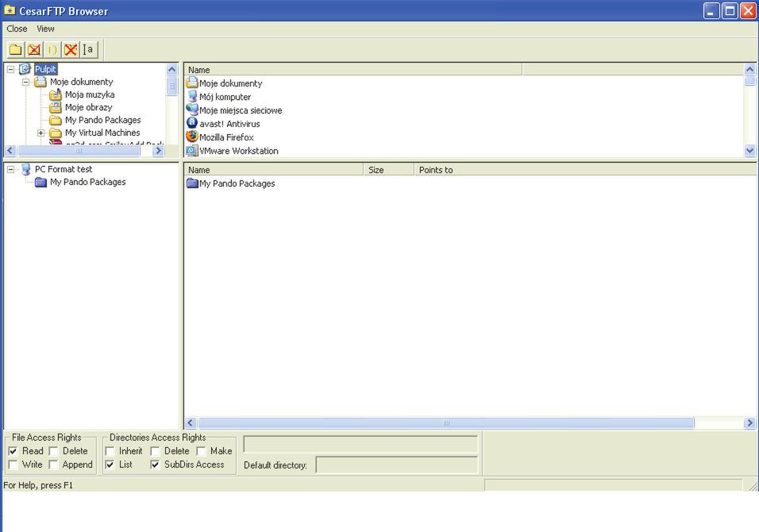Click the local tree horizontal scrollbar thumb
This screenshot has height=532, width=759.
[79, 151]
